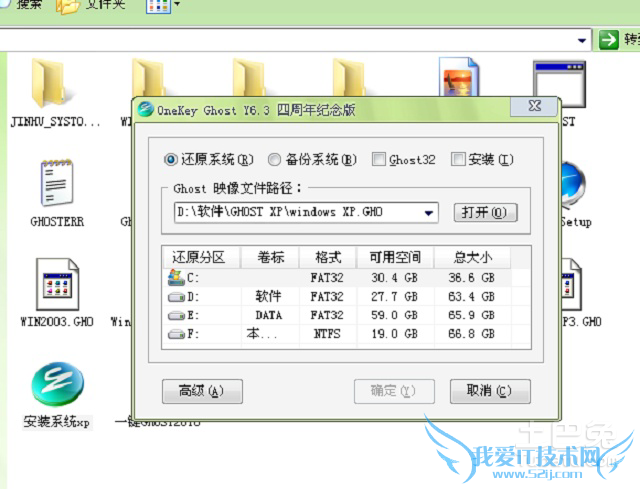Screen dimensions: 640x489
Task: Click the Explorer views icon
Action: (x=158, y=6)
